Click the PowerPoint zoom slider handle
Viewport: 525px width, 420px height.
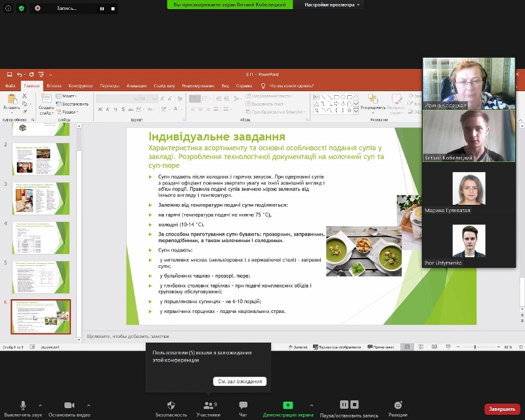tap(475, 347)
